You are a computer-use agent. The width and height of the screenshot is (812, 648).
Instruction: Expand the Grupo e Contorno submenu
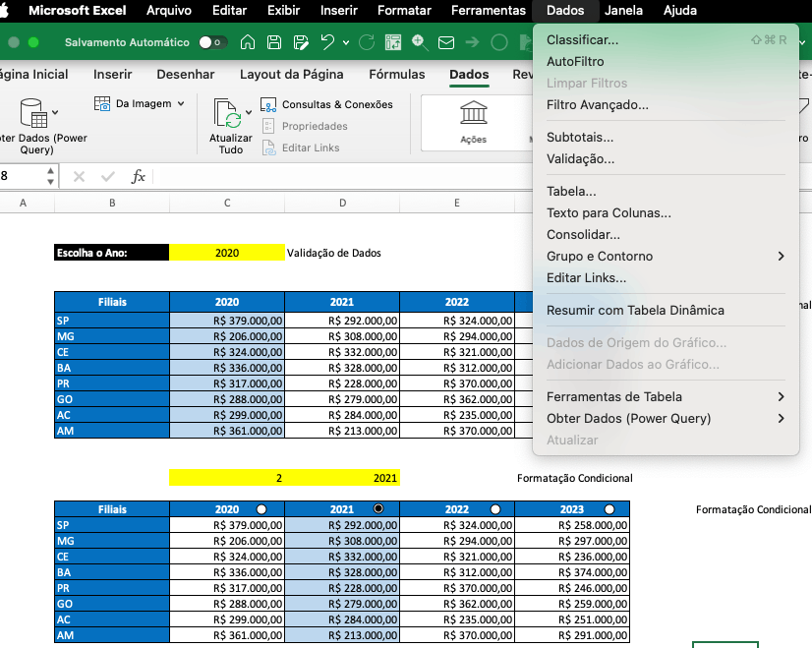[x=666, y=257]
